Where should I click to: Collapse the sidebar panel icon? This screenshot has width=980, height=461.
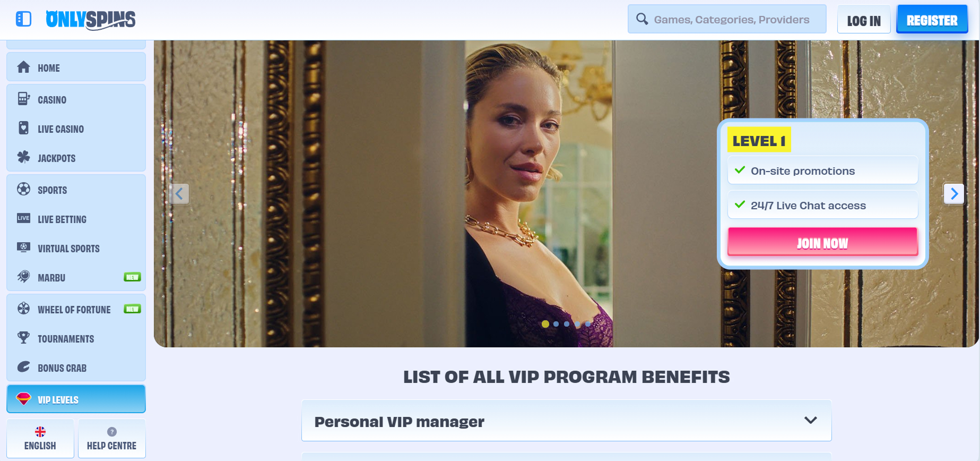[x=23, y=19]
